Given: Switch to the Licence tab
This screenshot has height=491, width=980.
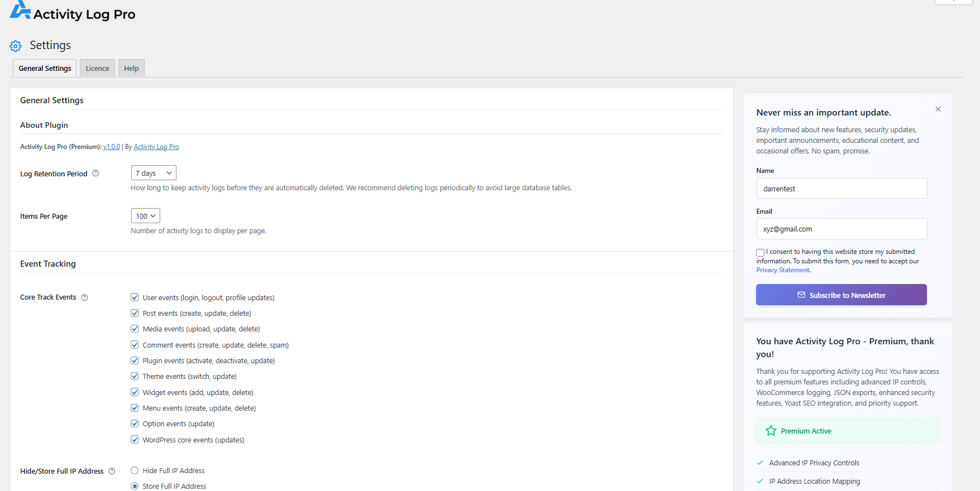Looking at the screenshot, I should coord(97,68).
